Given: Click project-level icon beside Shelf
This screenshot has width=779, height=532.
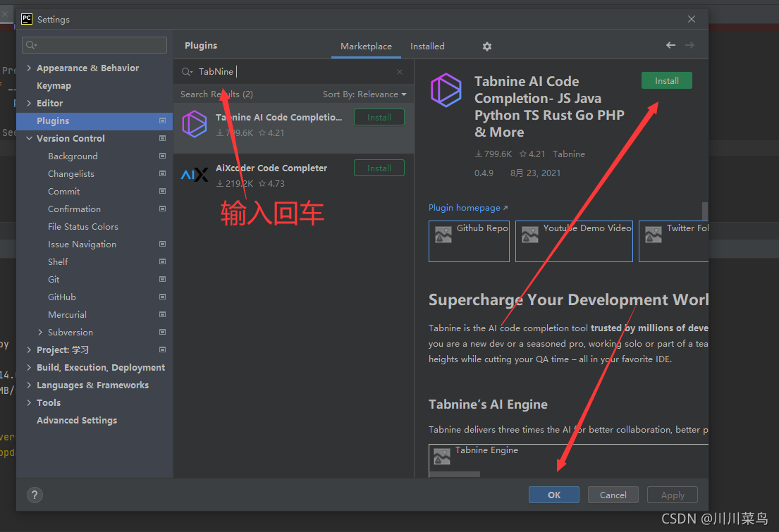Looking at the screenshot, I should click(x=162, y=261).
